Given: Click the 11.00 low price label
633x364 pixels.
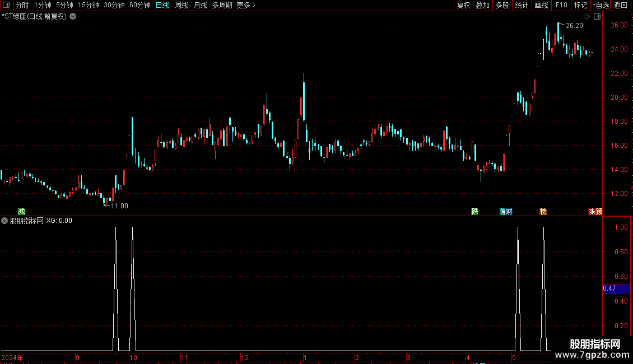Looking at the screenshot, I should pyautogui.click(x=119, y=206).
